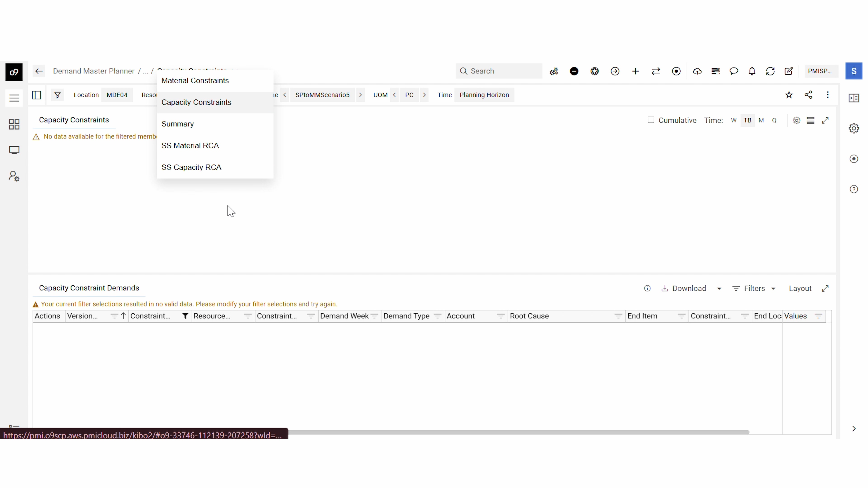
Task: Maximize the Capacity Constraints widget
Action: (825, 120)
